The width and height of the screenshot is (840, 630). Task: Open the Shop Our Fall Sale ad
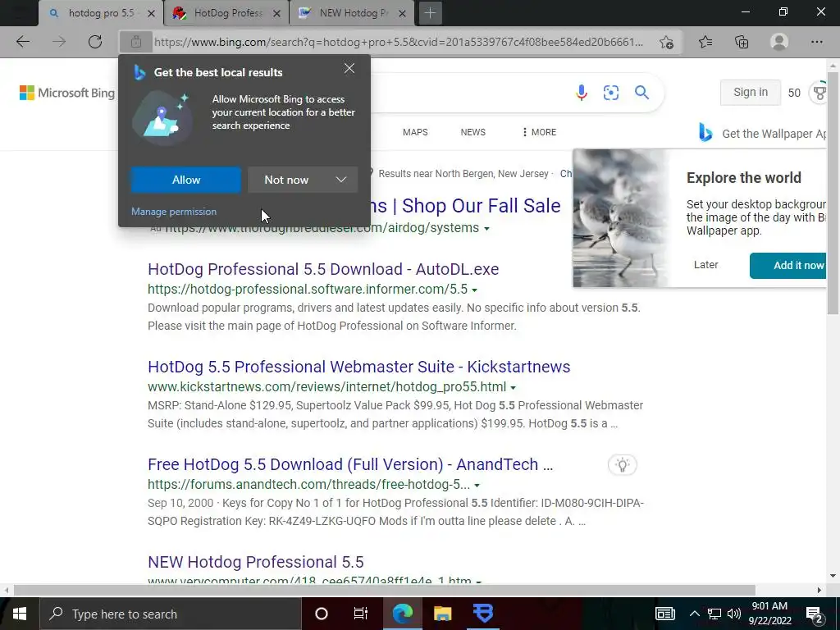point(466,206)
